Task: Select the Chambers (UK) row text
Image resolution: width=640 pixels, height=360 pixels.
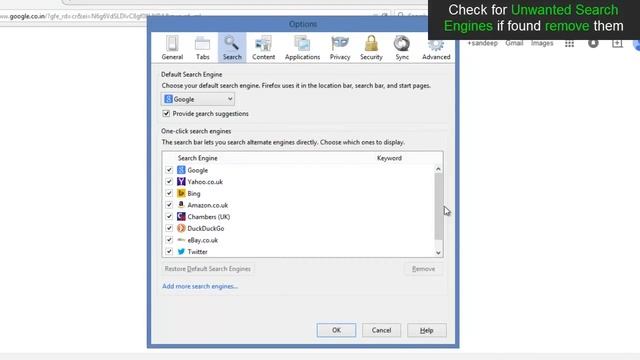Action: [x=209, y=217]
